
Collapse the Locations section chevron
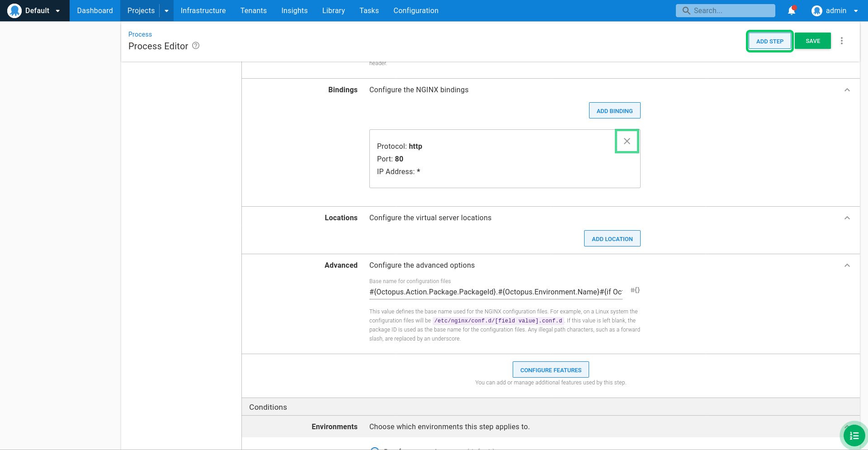[x=847, y=218]
